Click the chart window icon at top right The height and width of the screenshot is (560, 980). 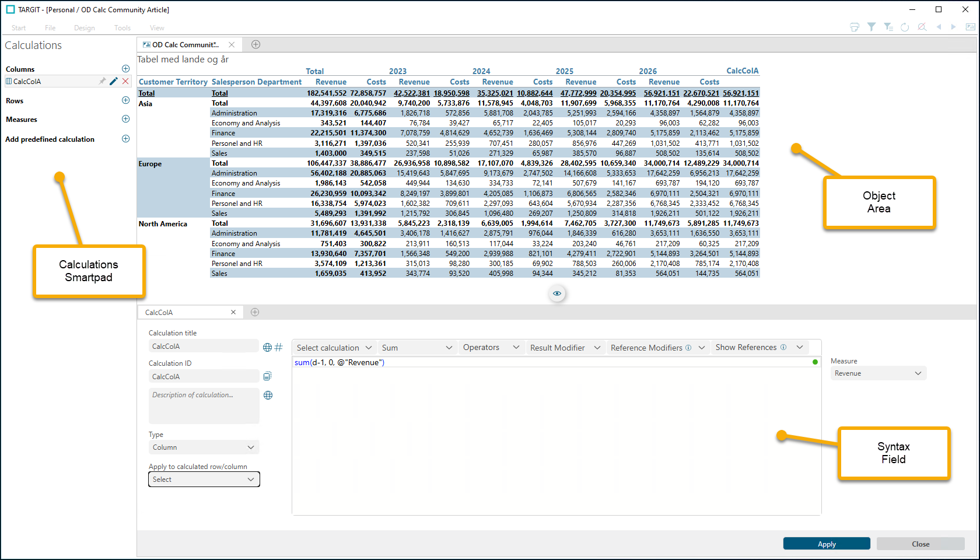click(x=970, y=27)
